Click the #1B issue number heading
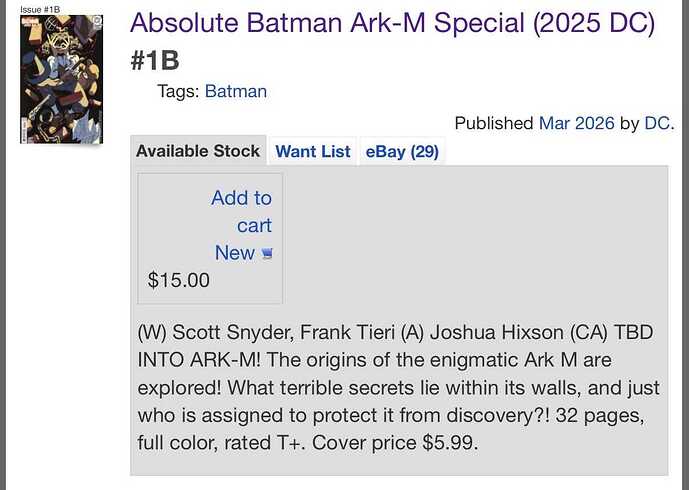The image size is (689, 490). pyautogui.click(x=155, y=61)
